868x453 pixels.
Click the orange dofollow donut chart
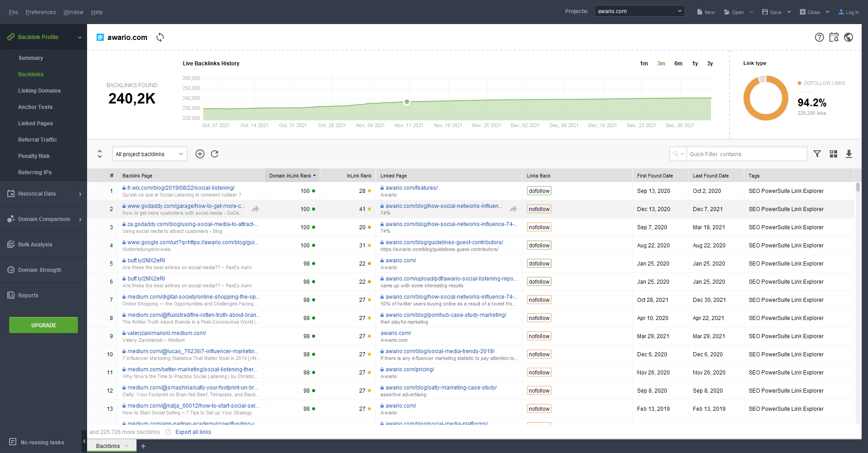[766, 98]
